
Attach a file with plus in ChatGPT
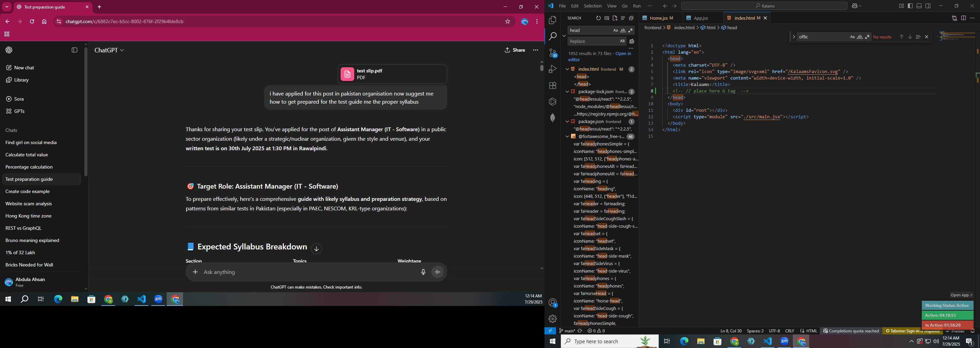(195, 272)
